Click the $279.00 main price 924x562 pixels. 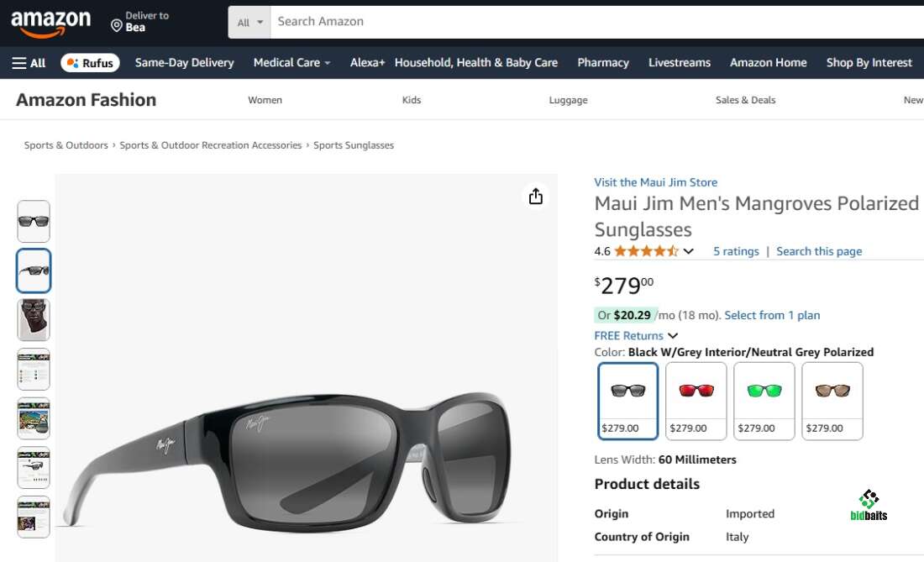pyautogui.click(x=624, y=286)
